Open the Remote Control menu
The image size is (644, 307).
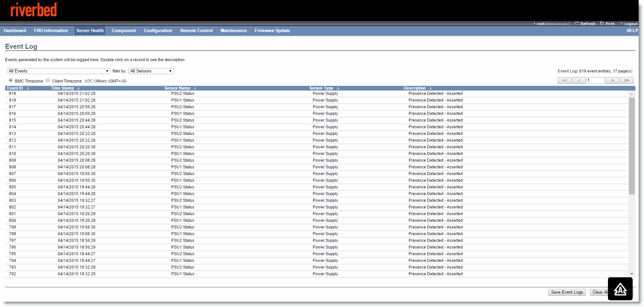point(196,30)
